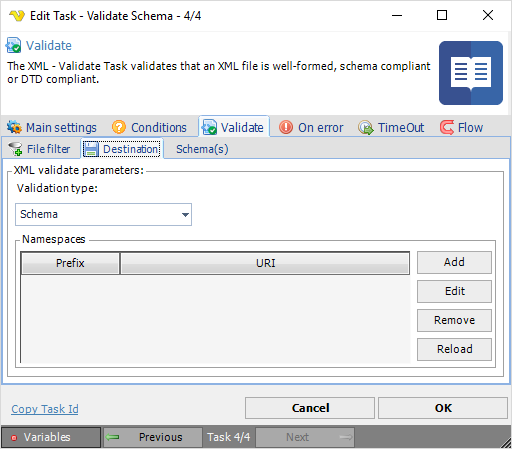Click the red Flow arrow icon
Screen dimensions: 512x449
(x=447, y=127)
